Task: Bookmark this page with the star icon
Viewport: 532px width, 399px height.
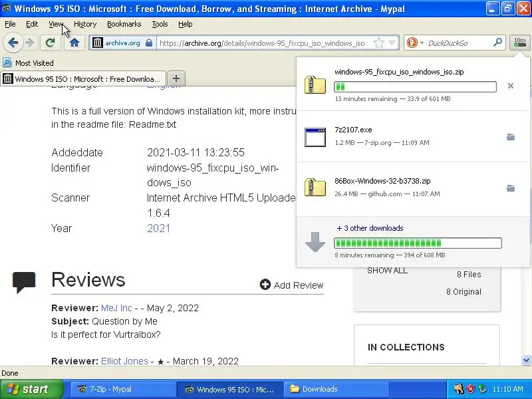Action: 378,43
